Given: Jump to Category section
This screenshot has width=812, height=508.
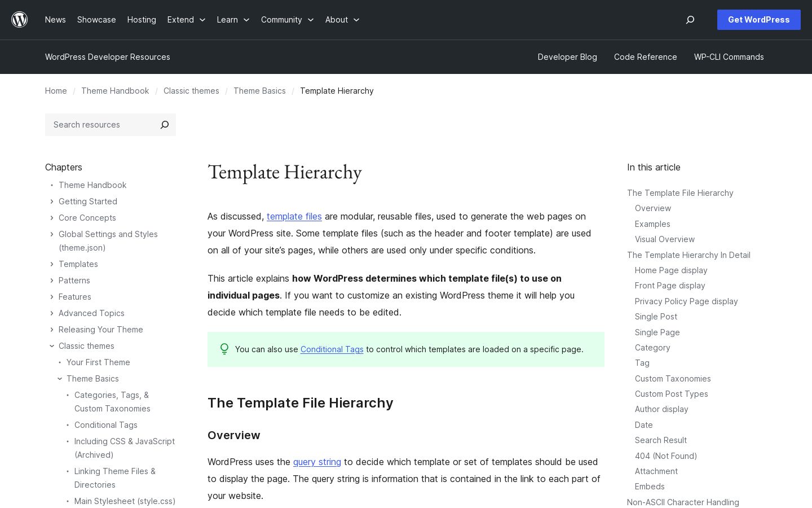Looking at the screenshot, I should (x=652, y=348).
